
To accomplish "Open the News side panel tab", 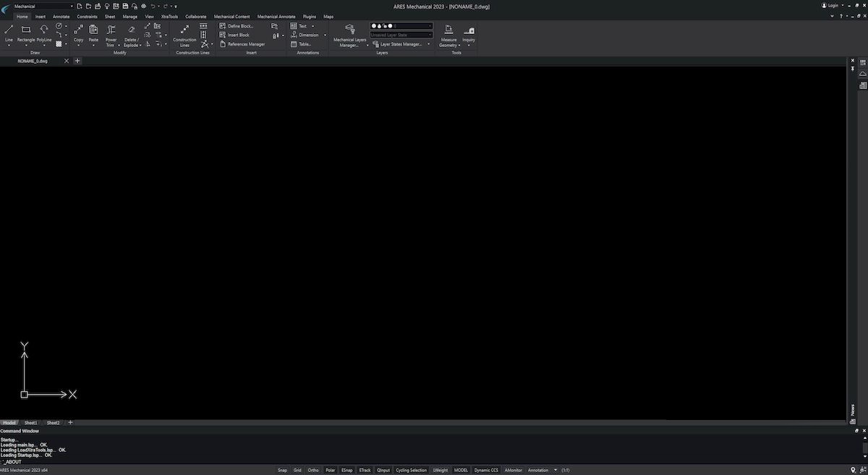I will (853, 410).
